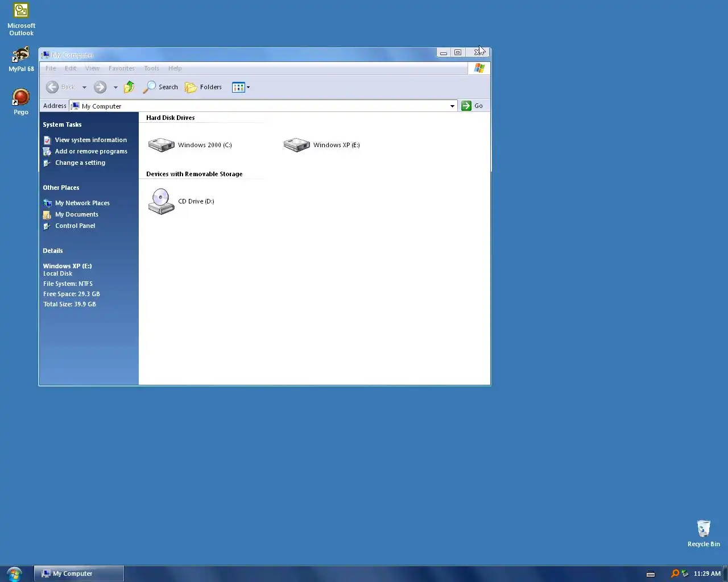This screenshot has width=728, height=582.
Task: Expand the Views dropdown arrow
Action: coord(248,87)
